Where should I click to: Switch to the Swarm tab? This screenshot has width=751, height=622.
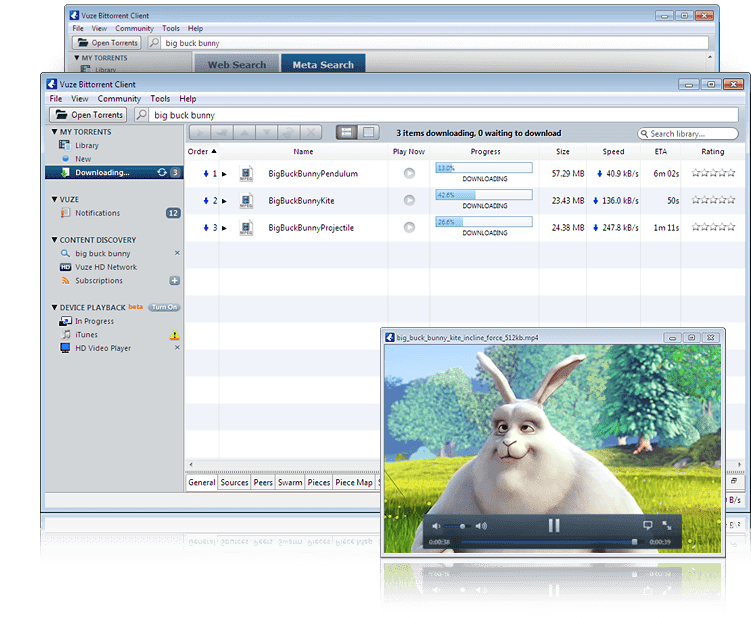[x=290, y=483]
